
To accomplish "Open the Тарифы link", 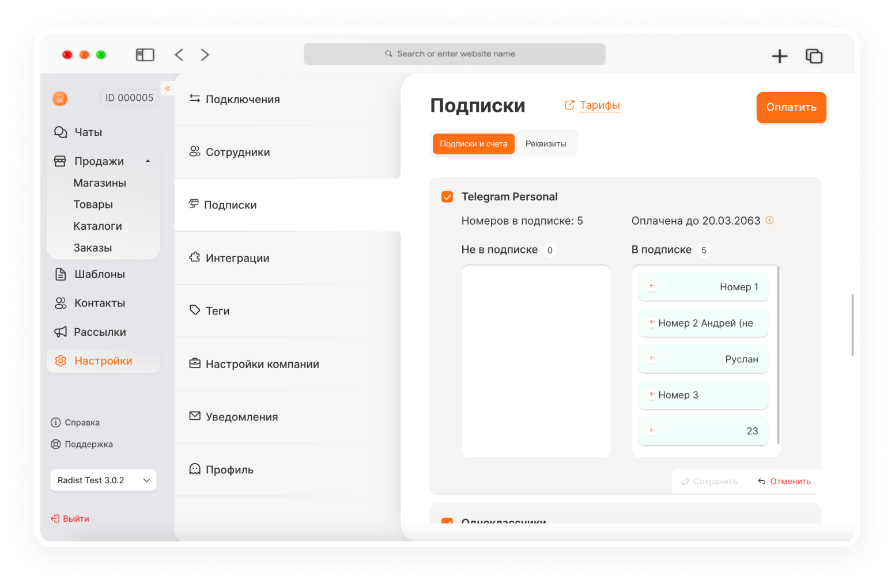I will pos(592,105).
